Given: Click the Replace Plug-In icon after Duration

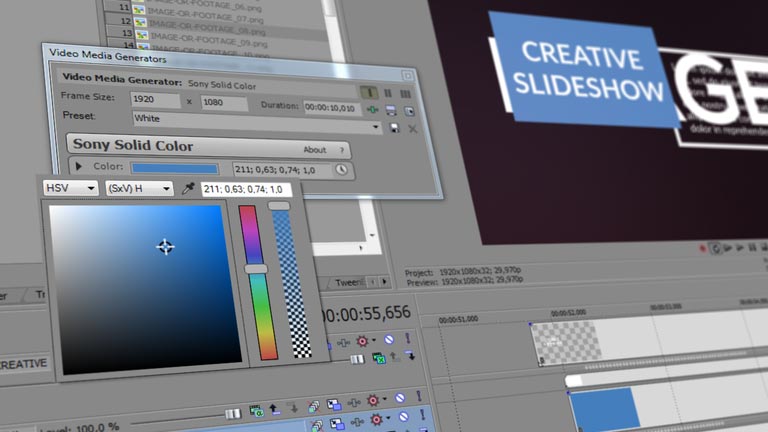Looking at the screenshot, I should 409,111.
